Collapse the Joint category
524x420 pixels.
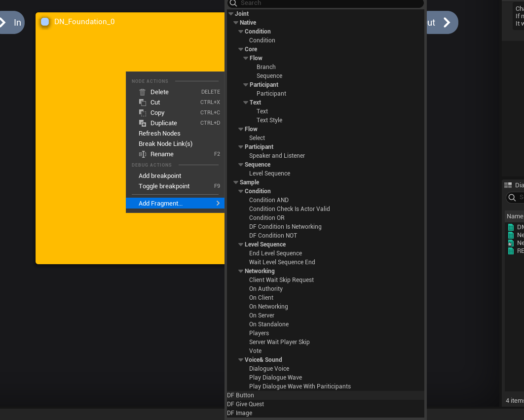pos(231,14)
